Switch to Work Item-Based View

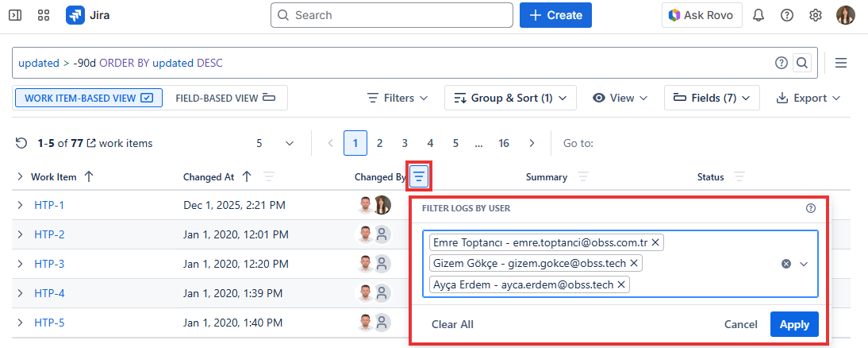click(88, 98)
